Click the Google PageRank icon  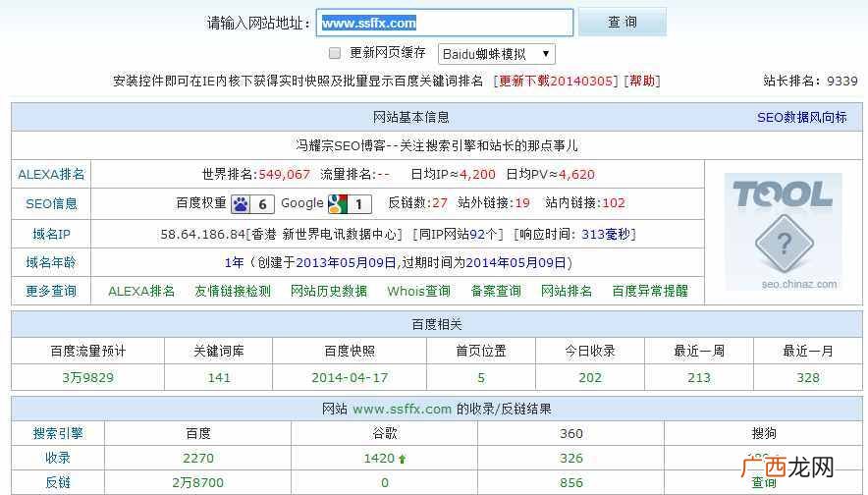(x=350, y=203)
